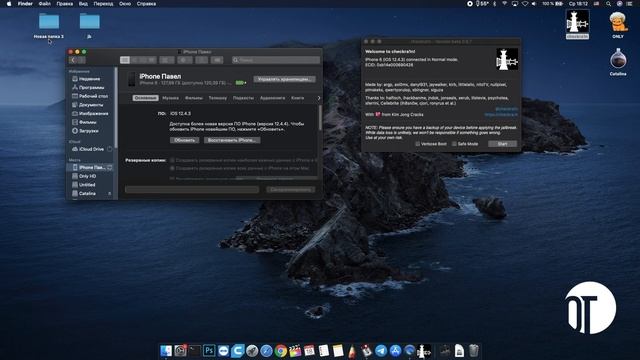Go back with the Finder back arrow

73,60
